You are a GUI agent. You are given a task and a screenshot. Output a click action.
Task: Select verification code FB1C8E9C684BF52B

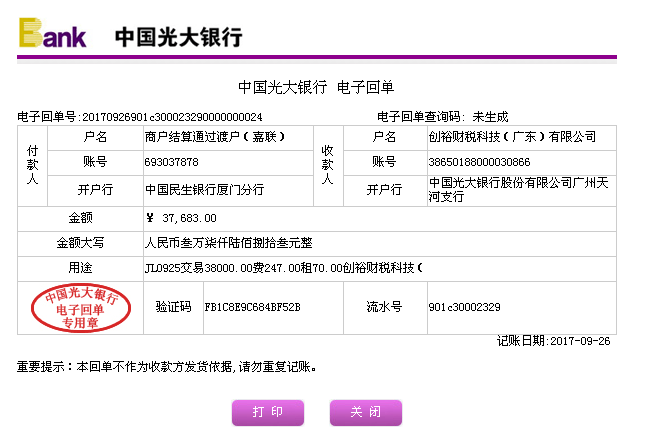[x=252, y=307]
